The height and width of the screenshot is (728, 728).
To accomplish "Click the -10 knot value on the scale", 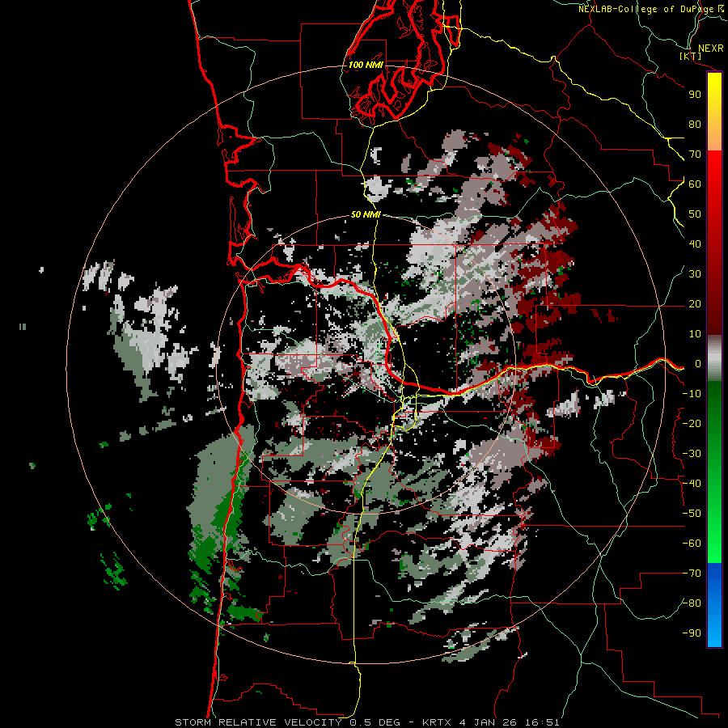I will pos(692,394).
